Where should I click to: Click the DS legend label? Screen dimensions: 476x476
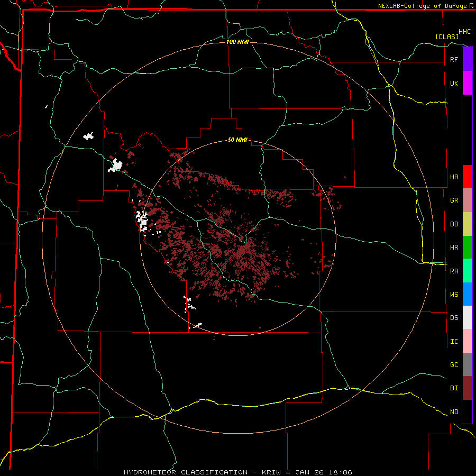point(454,318)
